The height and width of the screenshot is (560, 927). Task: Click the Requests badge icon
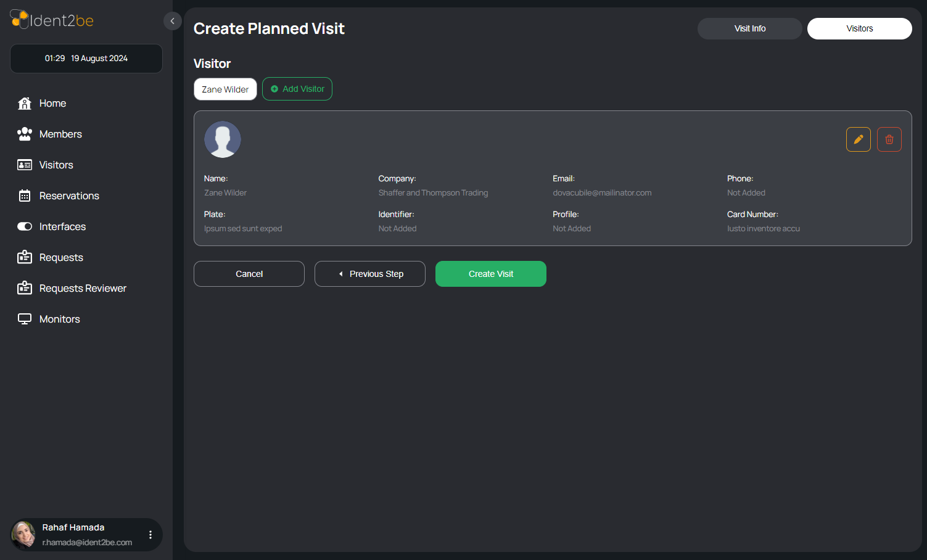[25, 257]
